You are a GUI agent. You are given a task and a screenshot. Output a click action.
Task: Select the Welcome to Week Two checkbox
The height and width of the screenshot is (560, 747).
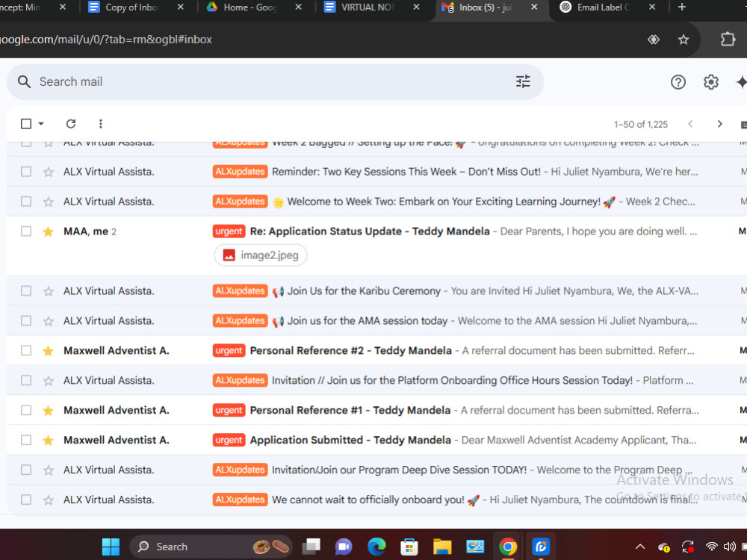click(x=26, y=202)
